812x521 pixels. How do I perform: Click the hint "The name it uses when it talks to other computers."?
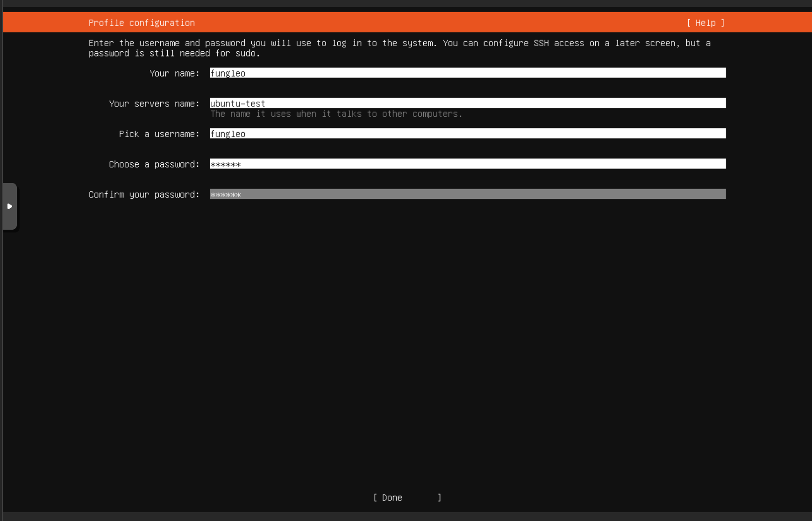tap(336, 114)
